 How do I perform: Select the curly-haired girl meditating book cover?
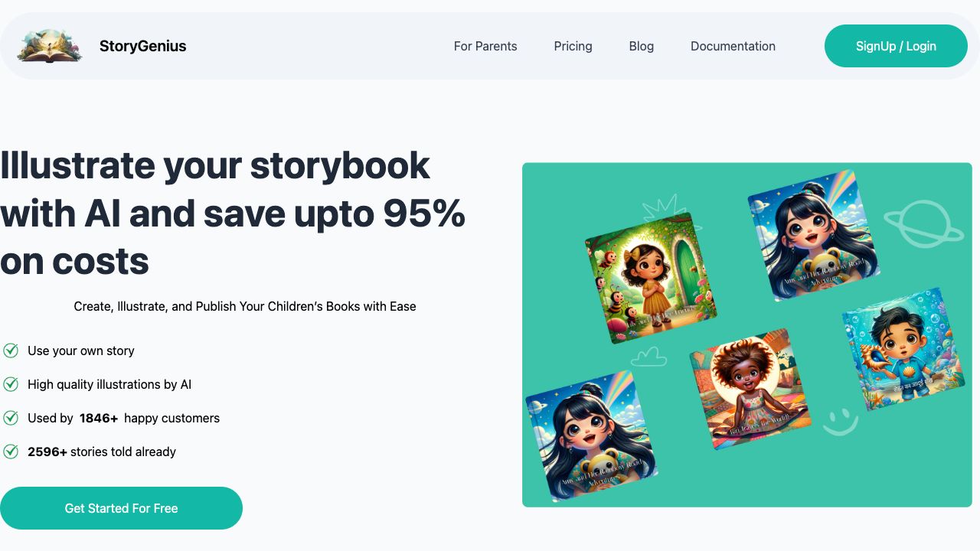point(750,389)
